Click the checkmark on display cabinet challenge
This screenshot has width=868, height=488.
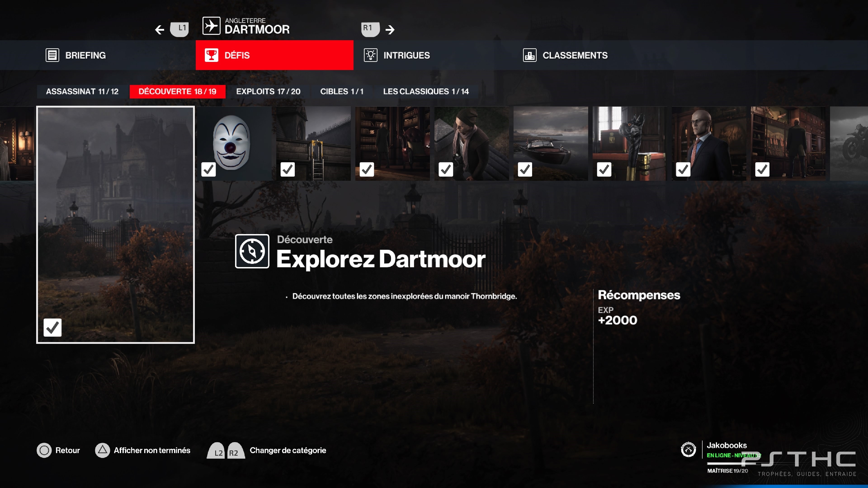762,169
